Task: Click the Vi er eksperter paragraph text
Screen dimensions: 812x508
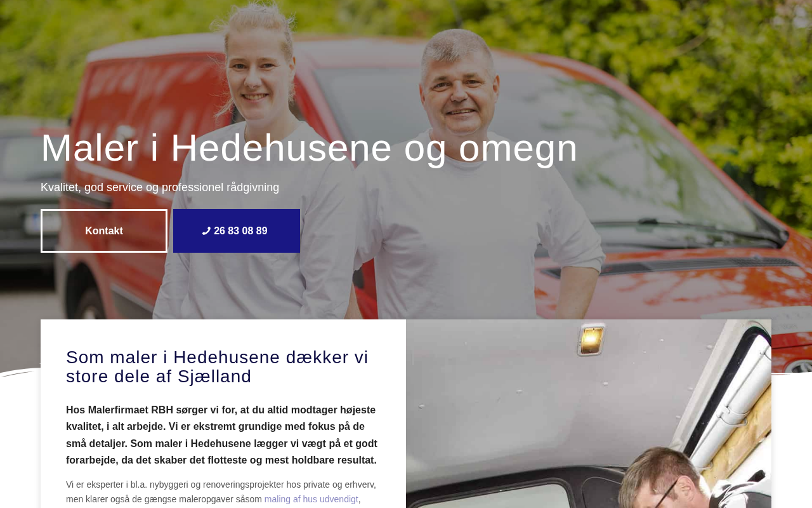Action: tap(221, 492)
